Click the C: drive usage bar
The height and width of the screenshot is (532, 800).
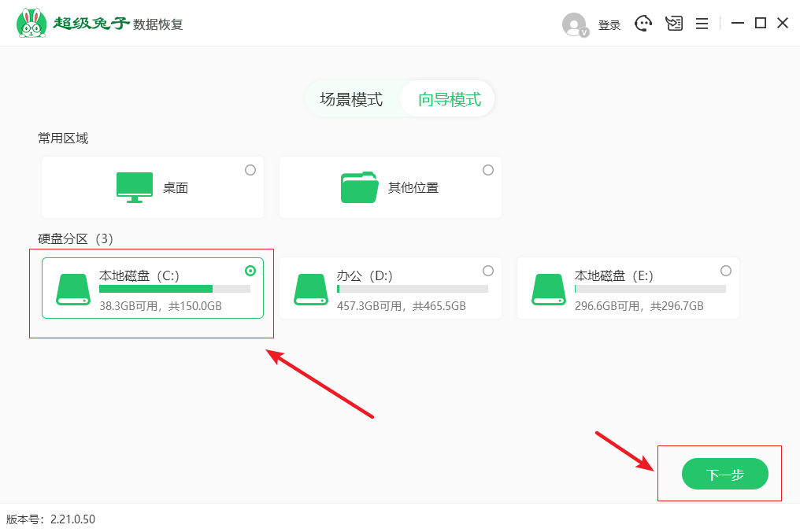(x=174, y=289)
